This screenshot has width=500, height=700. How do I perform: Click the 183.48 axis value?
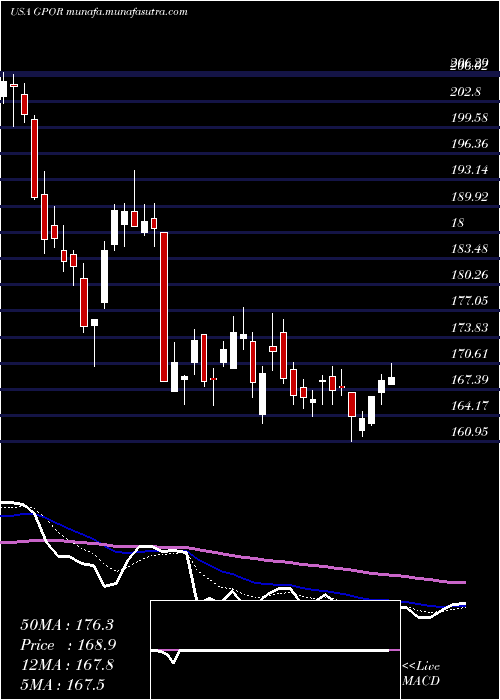[468, 249]
